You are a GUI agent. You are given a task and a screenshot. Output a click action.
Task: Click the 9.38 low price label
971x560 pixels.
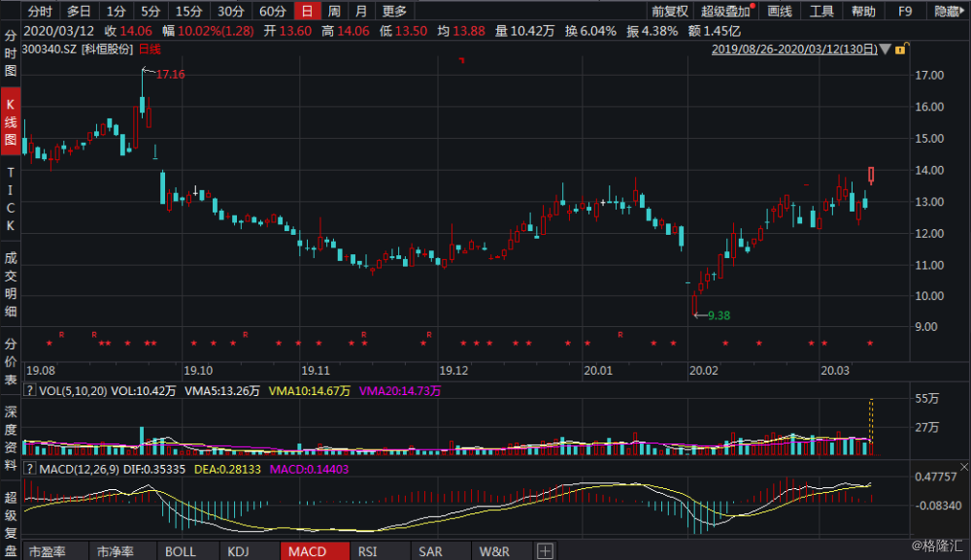[x=719, y=315]
